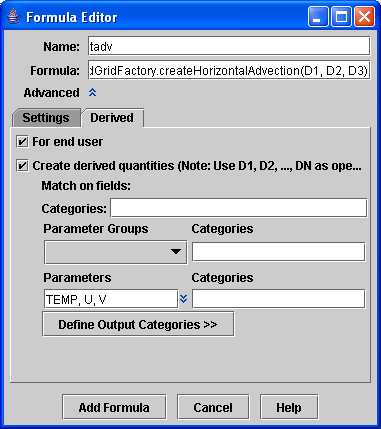Click the Formula Editor title text

coord(72,17)
